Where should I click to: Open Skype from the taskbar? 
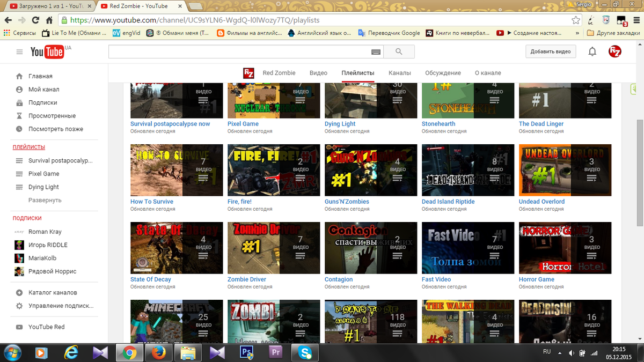pos(305,352)
